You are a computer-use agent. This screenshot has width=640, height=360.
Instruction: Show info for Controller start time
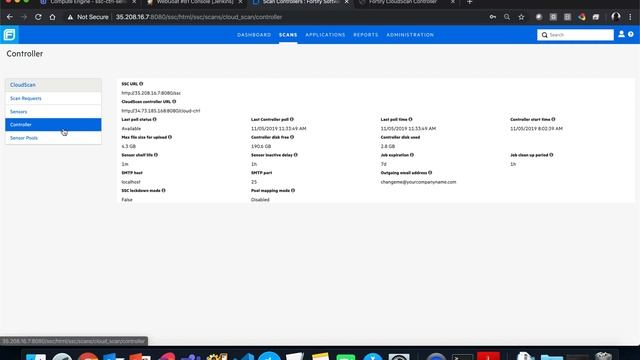pyautogui.click(x=553, y=119)
